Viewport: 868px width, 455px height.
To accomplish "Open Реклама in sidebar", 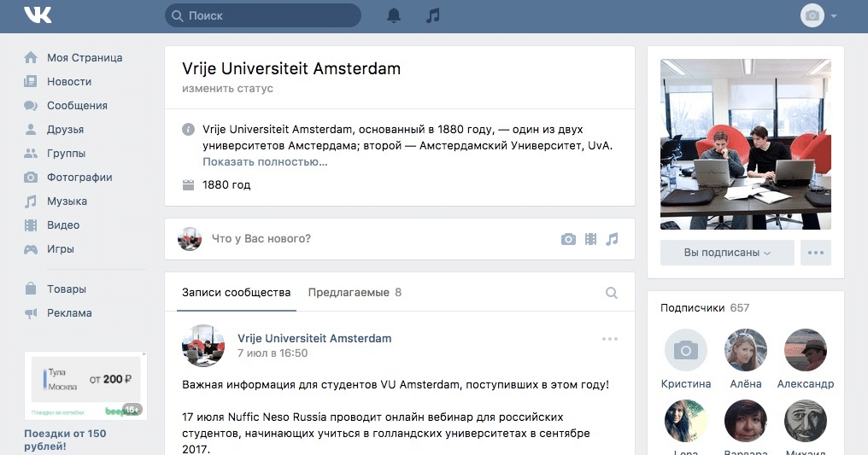I will tap(69, 313).
